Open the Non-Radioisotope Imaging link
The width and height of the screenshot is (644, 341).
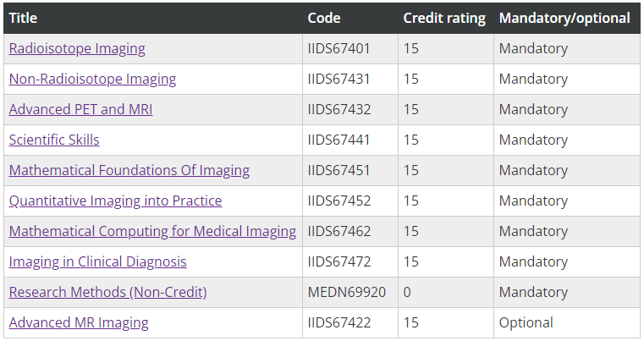coord(92,80)
